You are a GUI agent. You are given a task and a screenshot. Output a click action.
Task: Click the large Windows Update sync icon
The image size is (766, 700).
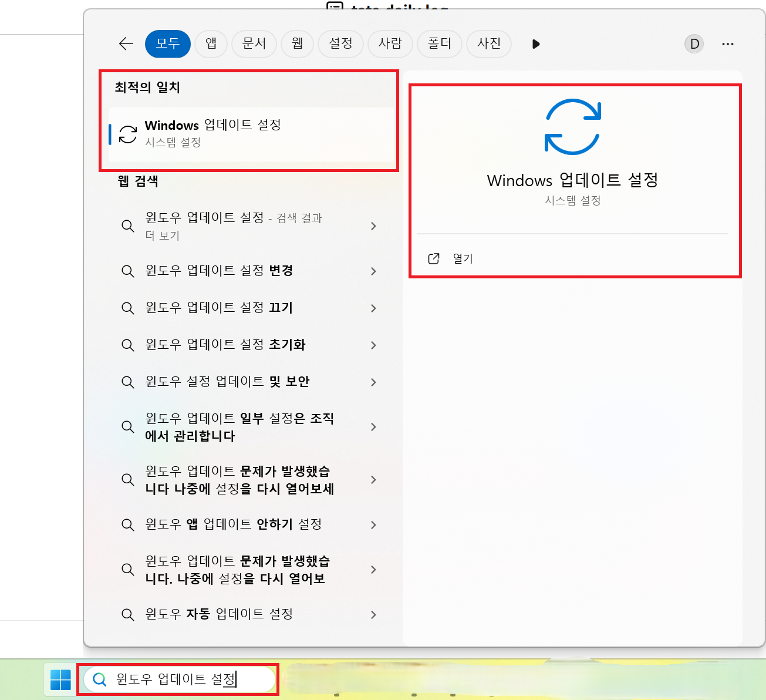[x=572, y=127]
